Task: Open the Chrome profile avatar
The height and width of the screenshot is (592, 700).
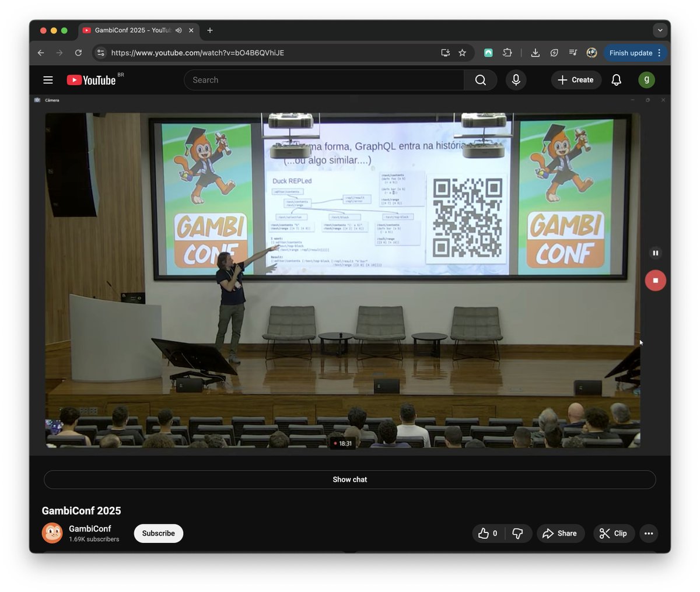Action: (x=591, y=52)
